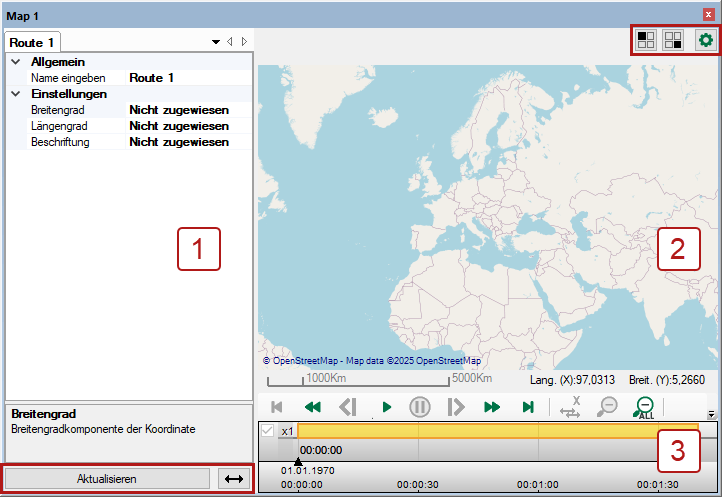The height and width of the screenshot is (497, 722).
Task: Click the Lang. (X):97,0313 coordinate readout
Action: click(x=572, y=380)
